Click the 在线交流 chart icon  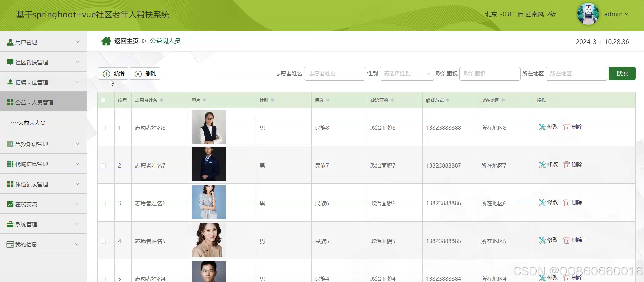10,204
